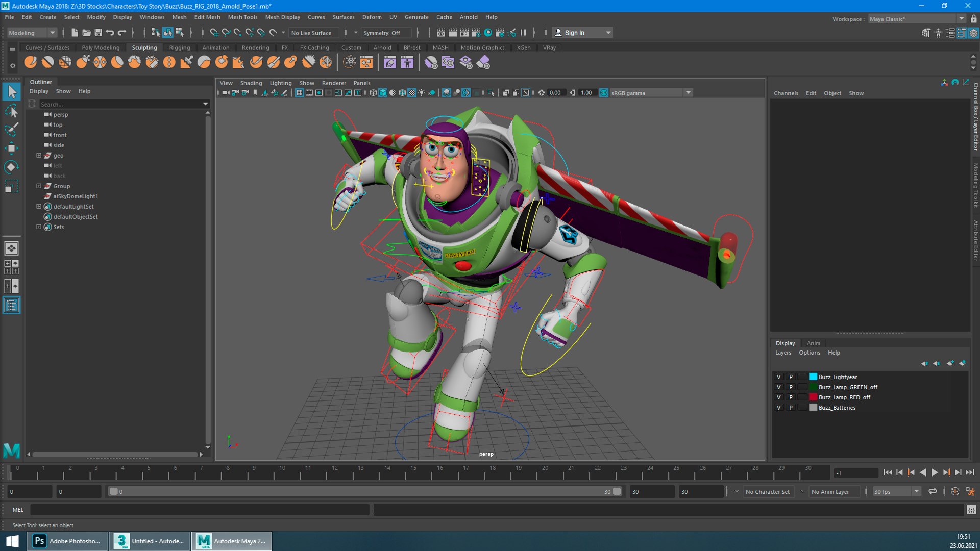Image resolution: width=980 pixels, height=551 pixels.
Task: Open scene folder icon
Action: [86, 33]
